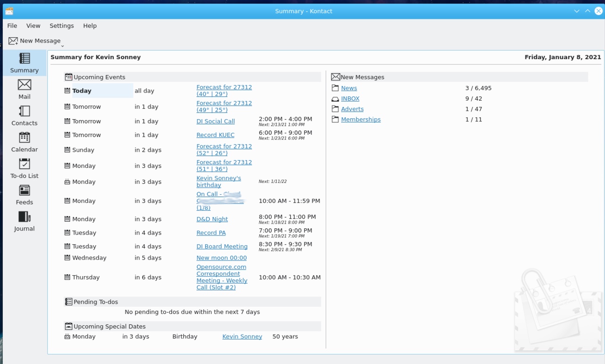
Task: Open Mail from the sidebar
Action: (24, 90)
